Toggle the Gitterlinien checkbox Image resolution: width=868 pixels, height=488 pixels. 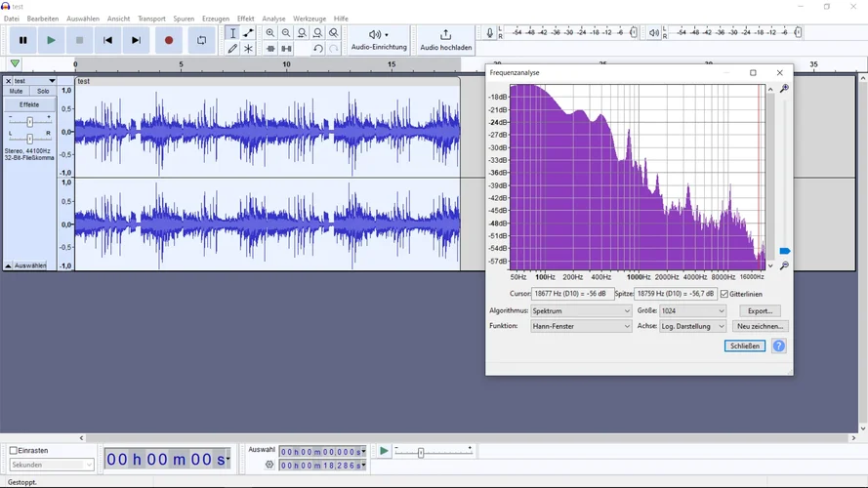[724, 294]
